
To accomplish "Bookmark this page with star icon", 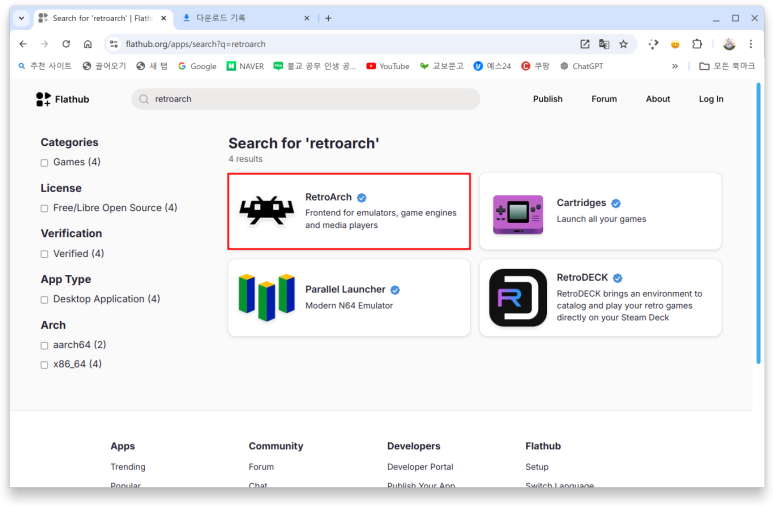I will (624, 44).
